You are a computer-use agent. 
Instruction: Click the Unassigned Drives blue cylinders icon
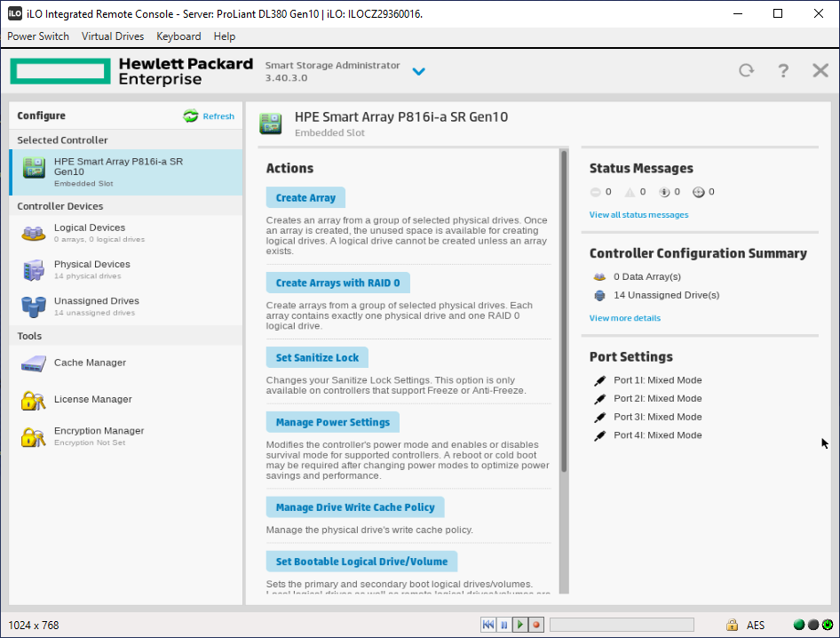(33, 307)
